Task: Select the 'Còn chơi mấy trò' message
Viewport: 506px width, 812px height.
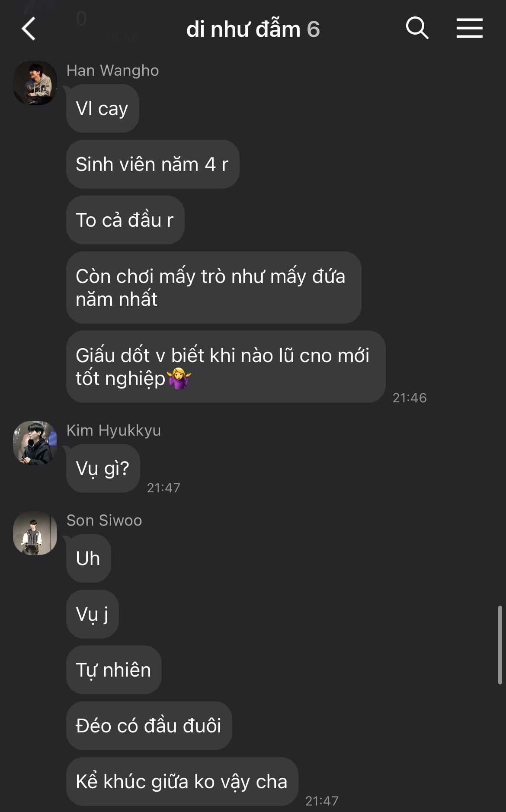Action: tap(214, 287)
